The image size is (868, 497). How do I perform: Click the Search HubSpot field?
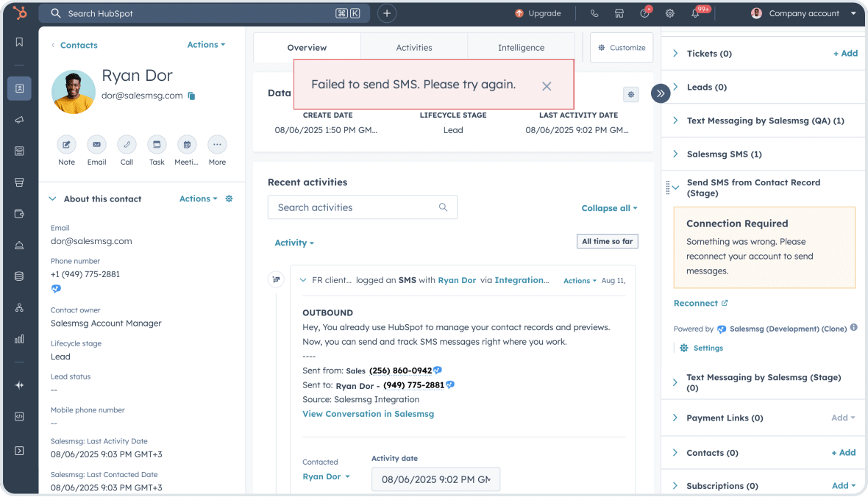tap(204, 13)
